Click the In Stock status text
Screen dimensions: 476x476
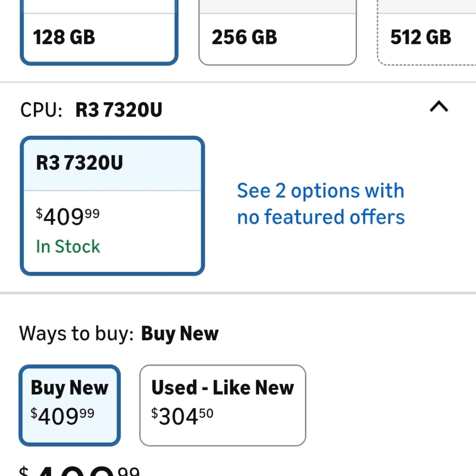pos(68,247)
